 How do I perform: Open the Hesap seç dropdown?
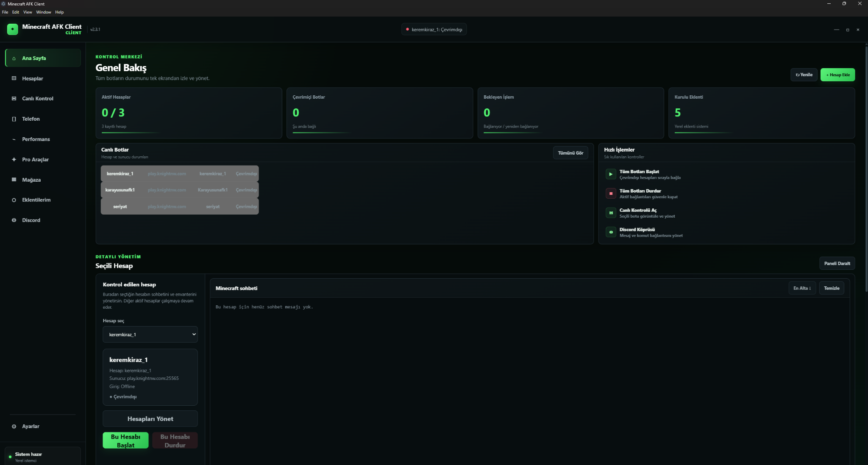[150, 335]
